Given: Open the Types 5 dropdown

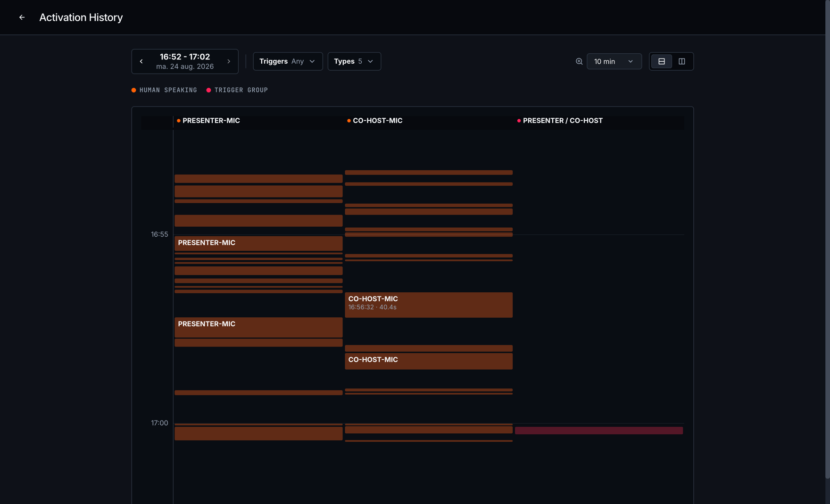Looking at the screenshot, I should point(354,61).
